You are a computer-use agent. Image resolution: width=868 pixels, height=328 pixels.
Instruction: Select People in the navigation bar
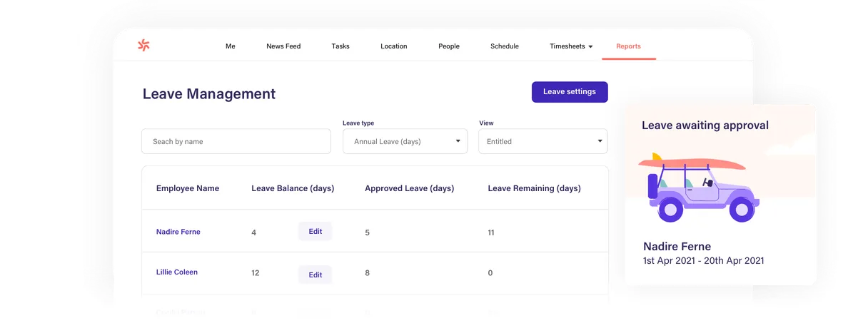coord(449,46)
